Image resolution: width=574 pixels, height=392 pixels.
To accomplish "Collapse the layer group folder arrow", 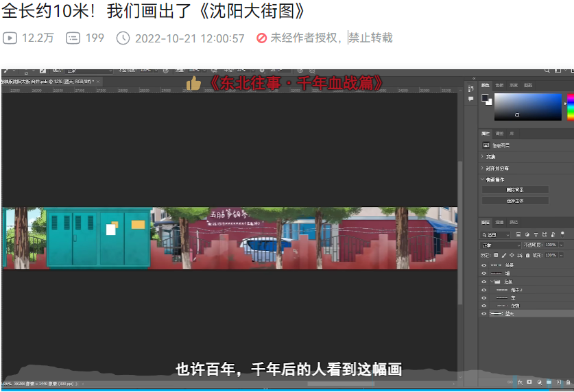I will coord(492,281).
